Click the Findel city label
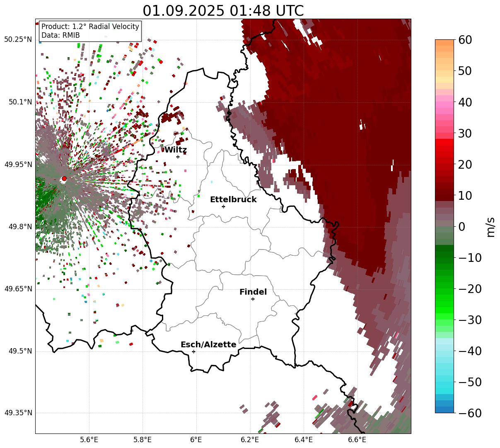The image size is (500, 448). click(253, 292)
